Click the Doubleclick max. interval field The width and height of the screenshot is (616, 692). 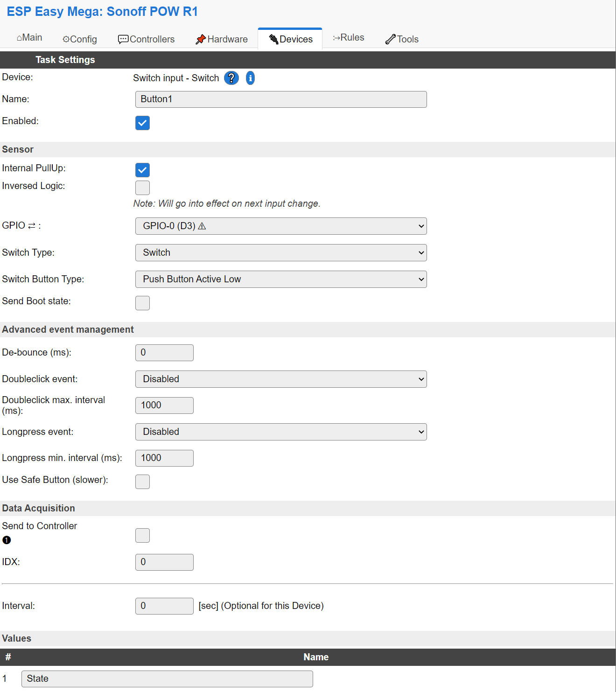(x=164, y=405)
